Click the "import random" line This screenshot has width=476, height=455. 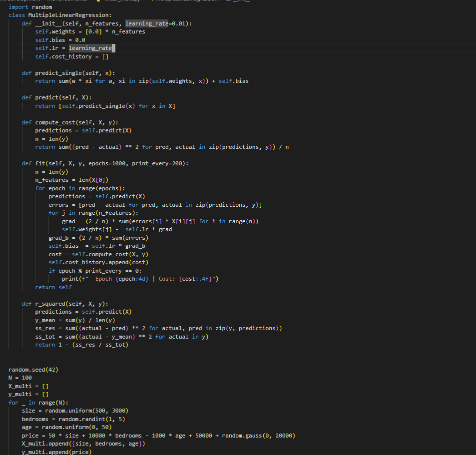tap(30, 7)
